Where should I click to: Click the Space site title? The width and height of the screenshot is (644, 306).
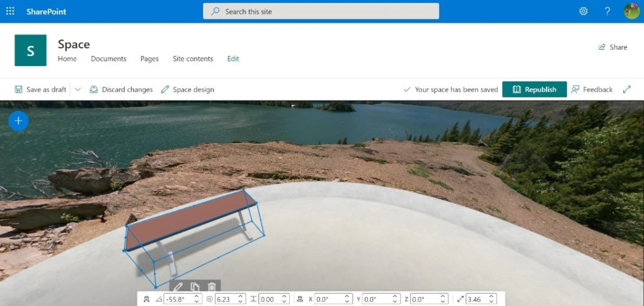(x=74, y=45)
